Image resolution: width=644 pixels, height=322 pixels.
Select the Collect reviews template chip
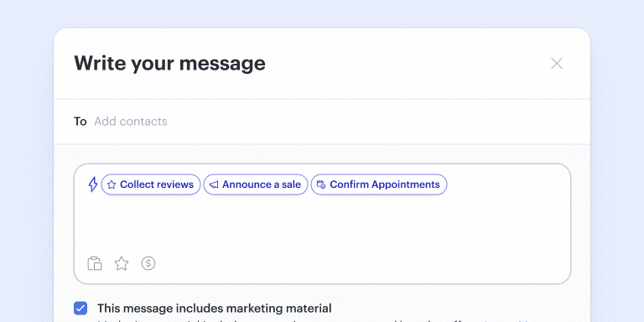pos(151,184)
